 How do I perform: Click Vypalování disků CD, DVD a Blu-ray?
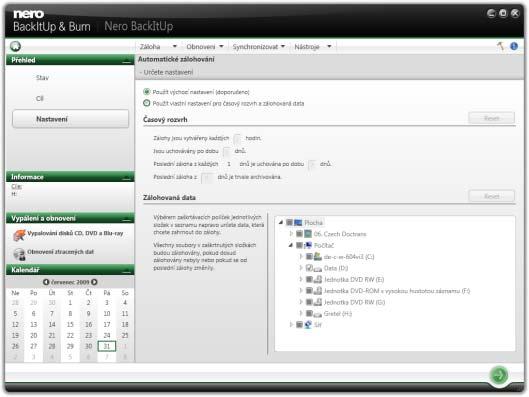[x=75, y=233]
